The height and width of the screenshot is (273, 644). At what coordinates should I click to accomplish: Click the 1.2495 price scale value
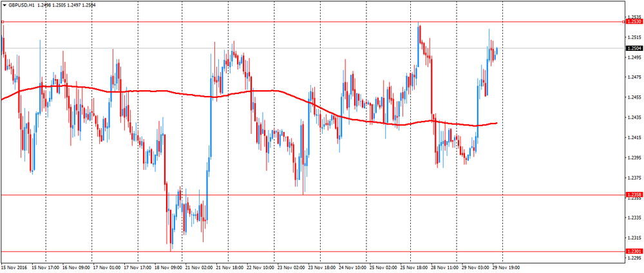[x=634, y=57]
